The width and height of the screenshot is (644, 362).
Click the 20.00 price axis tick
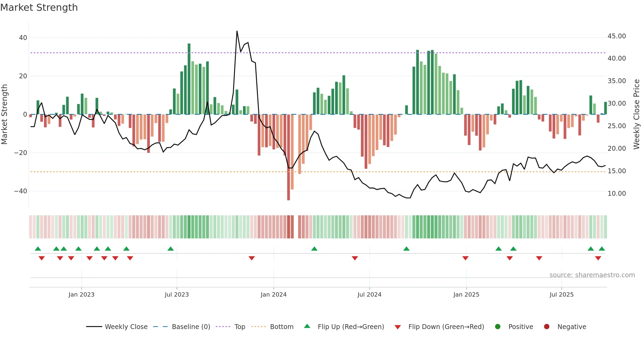[617, 148]
